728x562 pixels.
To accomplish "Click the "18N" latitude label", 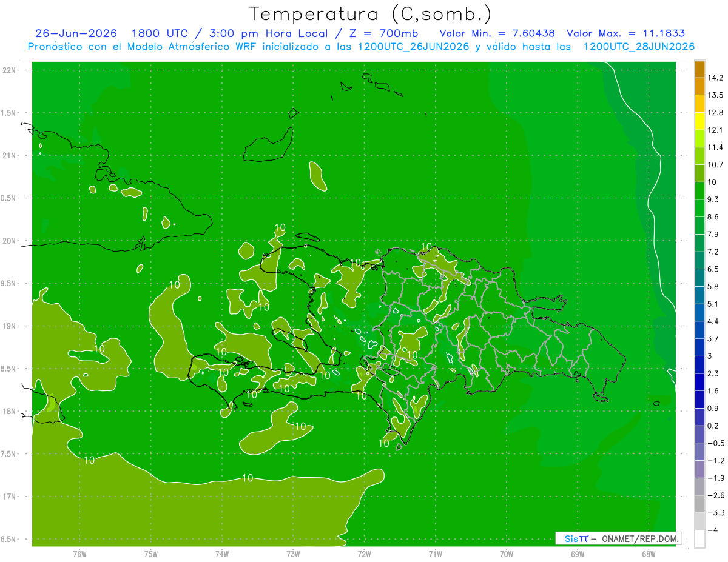I will 8,411.
